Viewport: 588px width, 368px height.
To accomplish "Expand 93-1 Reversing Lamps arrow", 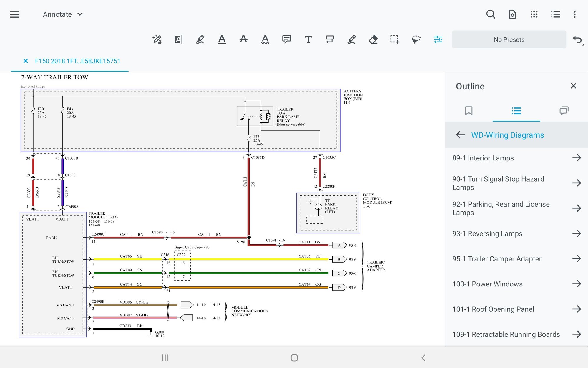I will [x=576, y=233].
